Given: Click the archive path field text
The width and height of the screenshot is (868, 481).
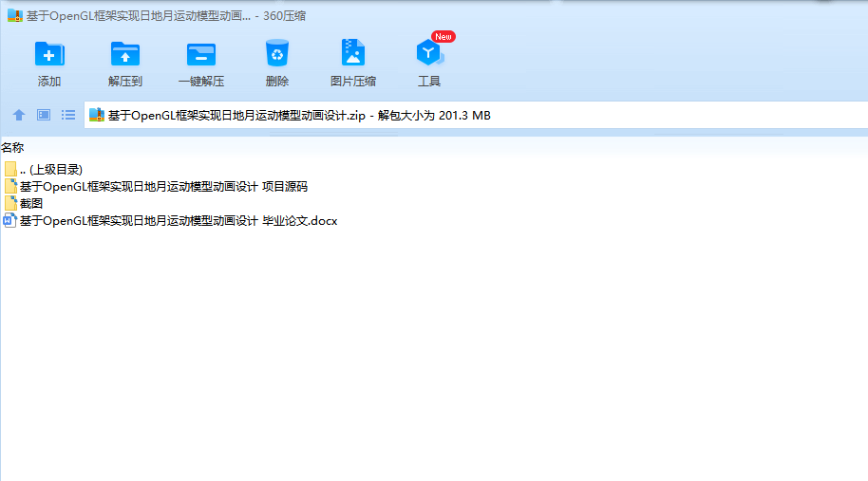Looking at the screenshot, I should (x=299, y=115).
